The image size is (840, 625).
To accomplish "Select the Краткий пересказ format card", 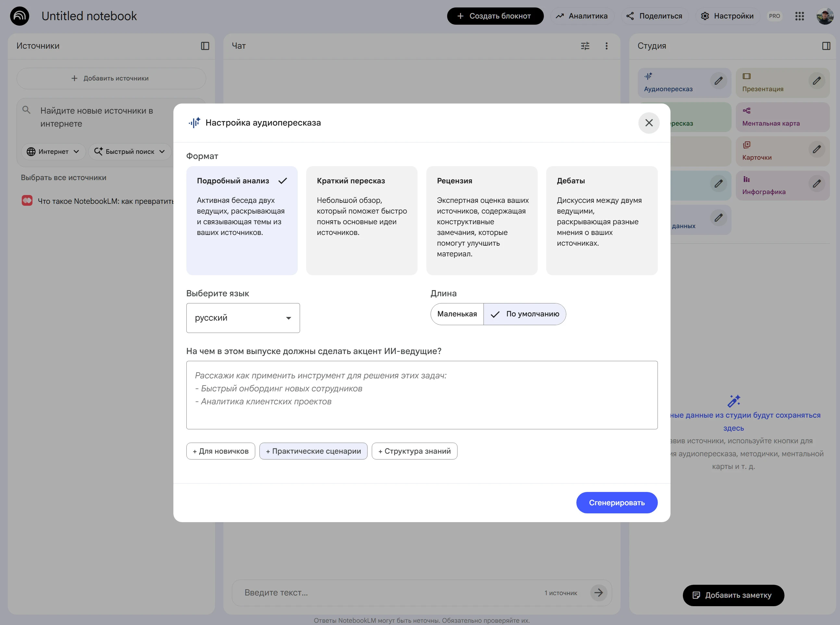I will pyautogui.click(x=361, y=220).
